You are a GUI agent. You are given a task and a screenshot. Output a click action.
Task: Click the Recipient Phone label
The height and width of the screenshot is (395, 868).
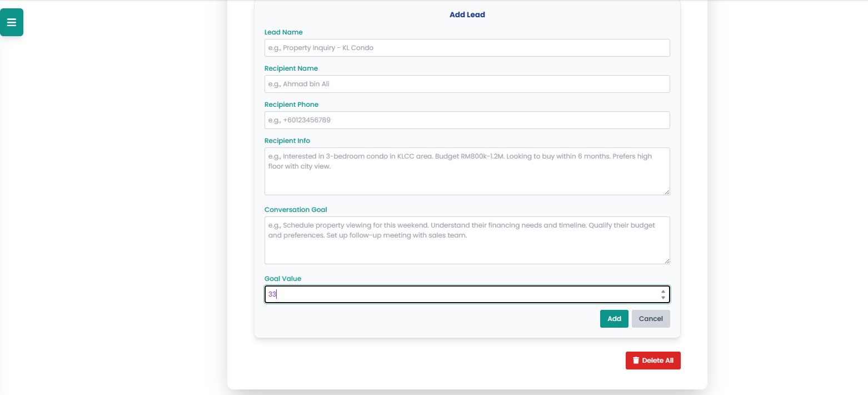(x=291, y=105)
